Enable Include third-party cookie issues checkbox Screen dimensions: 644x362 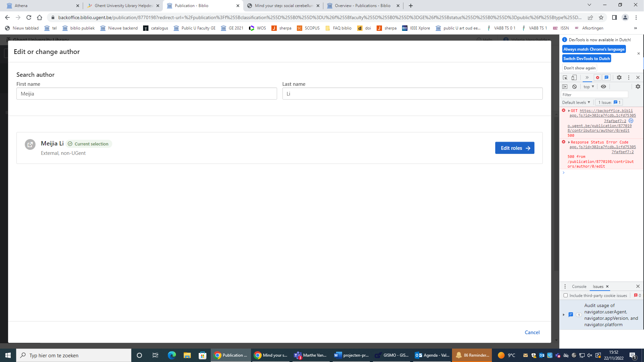click(566, 295)
